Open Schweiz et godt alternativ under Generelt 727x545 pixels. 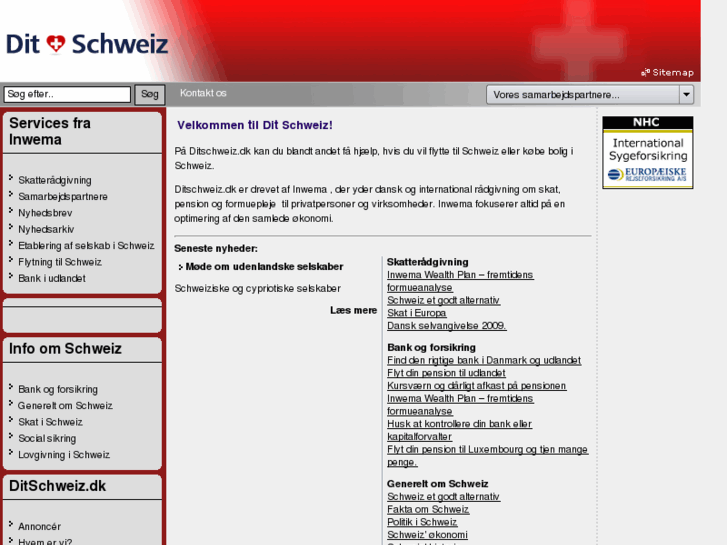point(443,497)
